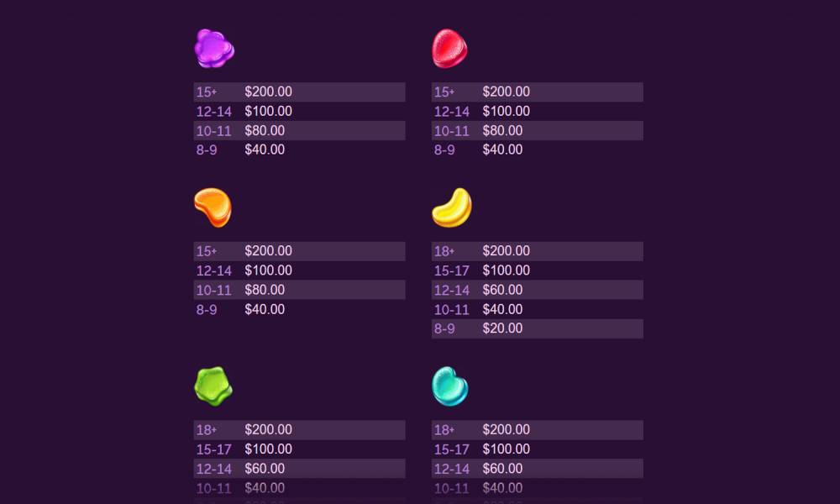Viewport: 840px width, 504px height.
Task: Select the yellow banana candy symbol
Action: coord(452,207)
